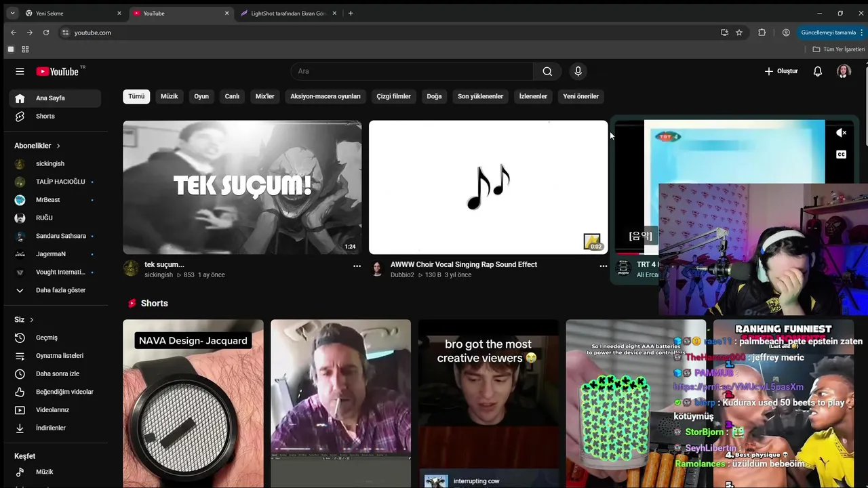Open Sandaru Sathsara subscription channel
This screenshot has height=488, width=868.
point(55,236)
